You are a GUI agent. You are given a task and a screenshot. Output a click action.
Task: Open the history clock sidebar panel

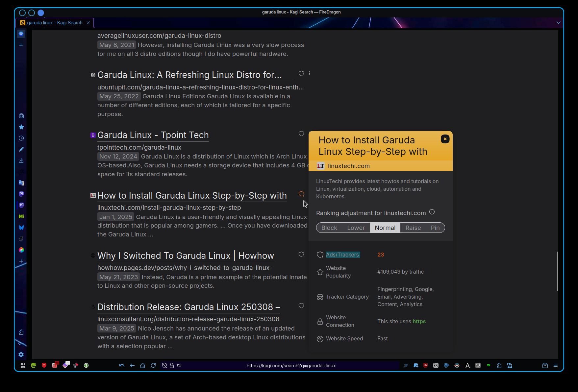click(21, 138)
